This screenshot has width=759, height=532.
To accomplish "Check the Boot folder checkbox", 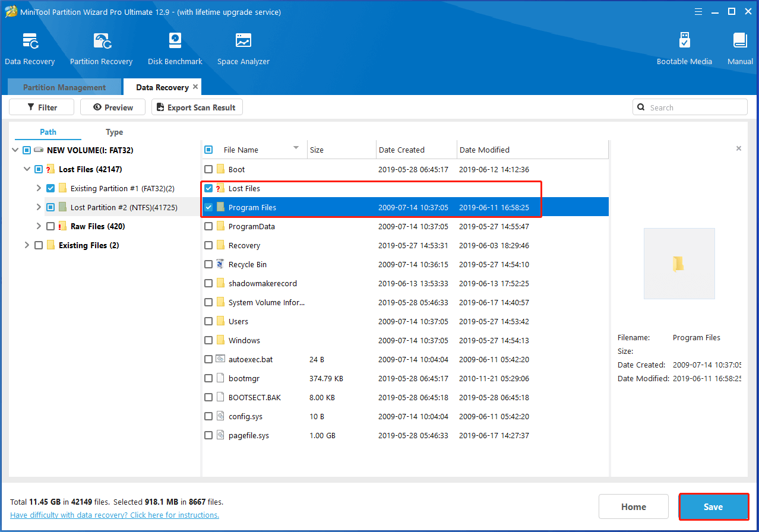I will pyautogui.click(x=208, y=169).
